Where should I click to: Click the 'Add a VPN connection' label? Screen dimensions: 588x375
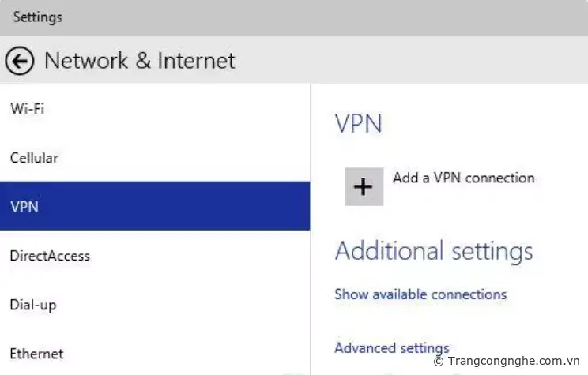(x=463, y=178)
